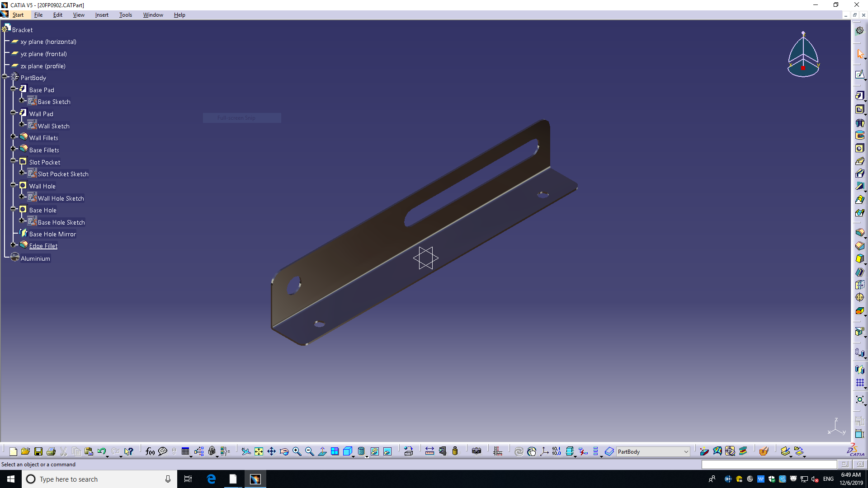
Task: Open the Tools menu
Action: (x=125, y=15)
